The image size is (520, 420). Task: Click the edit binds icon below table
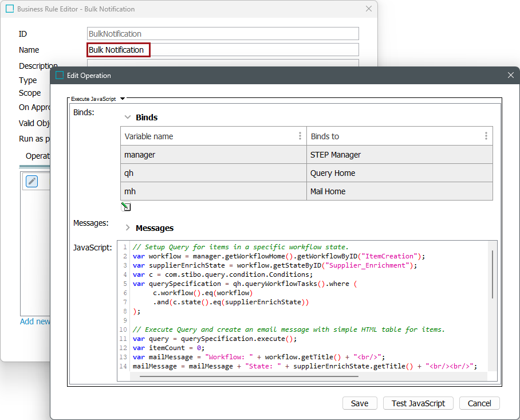(x=126, y=207)
